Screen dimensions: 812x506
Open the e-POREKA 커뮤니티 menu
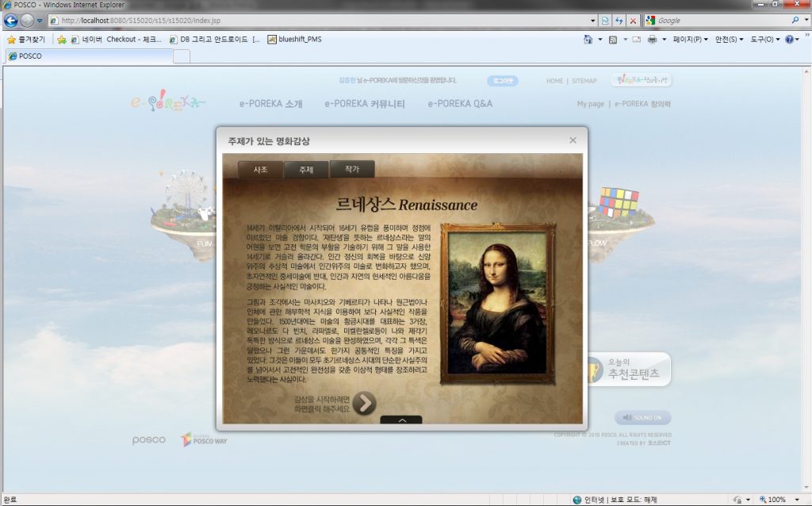364,104
